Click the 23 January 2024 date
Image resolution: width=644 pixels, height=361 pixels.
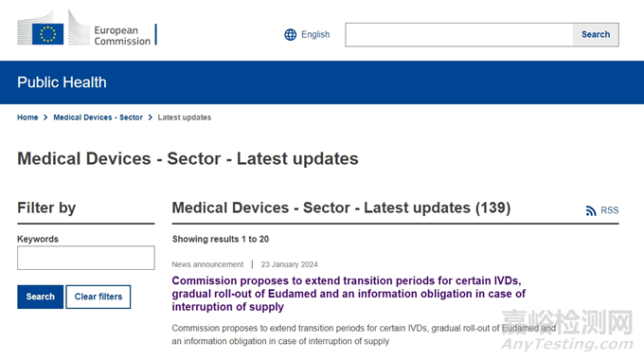pyautogui.click(x=289, y=264)
